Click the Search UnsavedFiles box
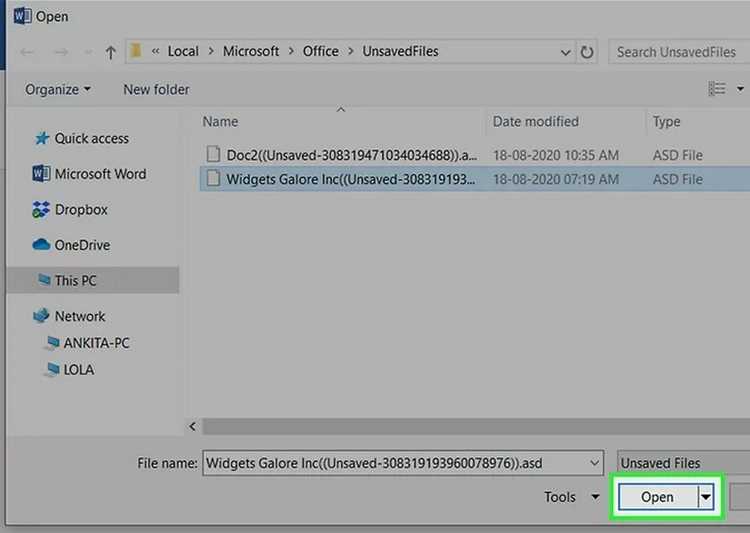The width and height of the screenshot is (750, 533). [679, 52]
